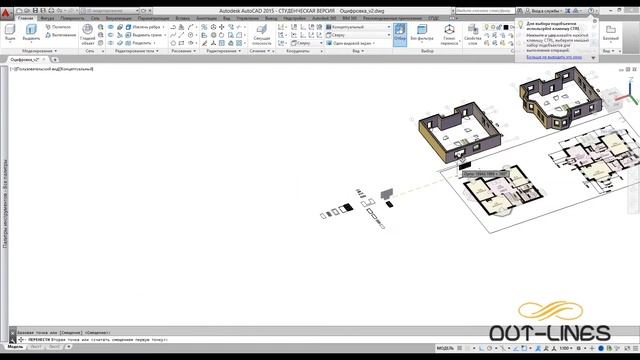Open the Вход в службы sign-in dropdown
Image resolution: width=640 pixels, height=360 pixels.
coord(545,11)
